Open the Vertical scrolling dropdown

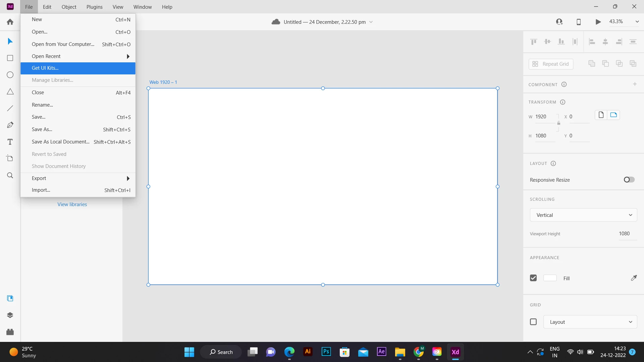583,215
